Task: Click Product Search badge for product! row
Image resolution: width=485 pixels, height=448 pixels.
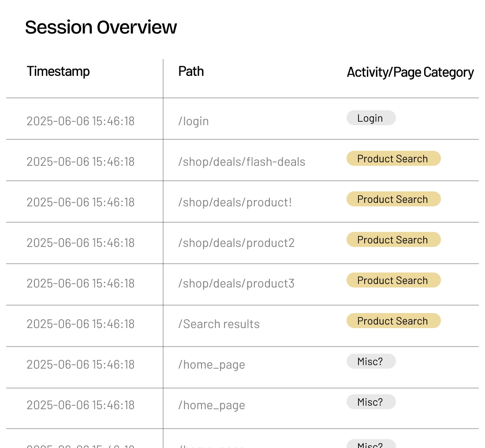Action: 393,199
